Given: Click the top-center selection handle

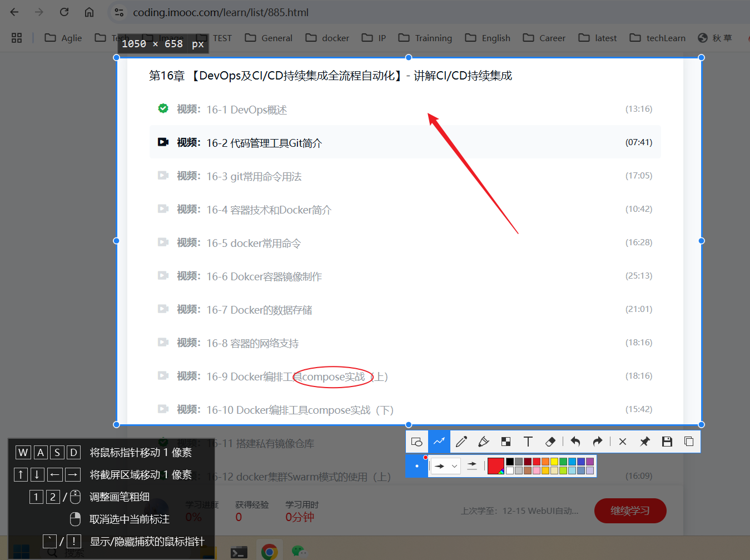Looking at the screenshot, I should click(x=409, y=57).
